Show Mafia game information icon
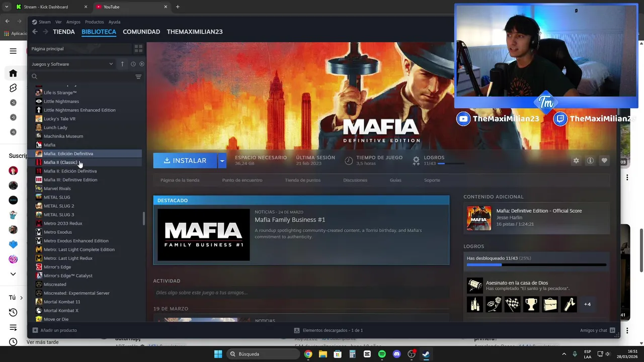The image size is (644, 362). [590, 160]
